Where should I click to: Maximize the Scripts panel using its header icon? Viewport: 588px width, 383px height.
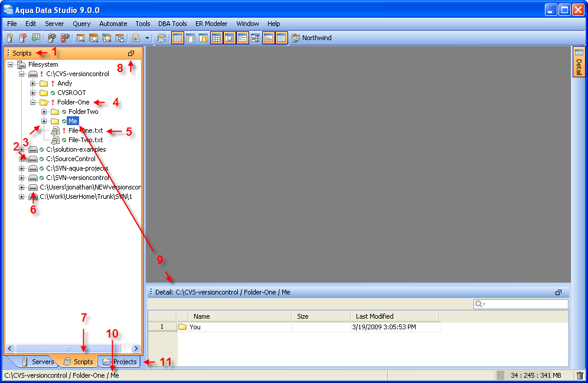tap(131, 53)
